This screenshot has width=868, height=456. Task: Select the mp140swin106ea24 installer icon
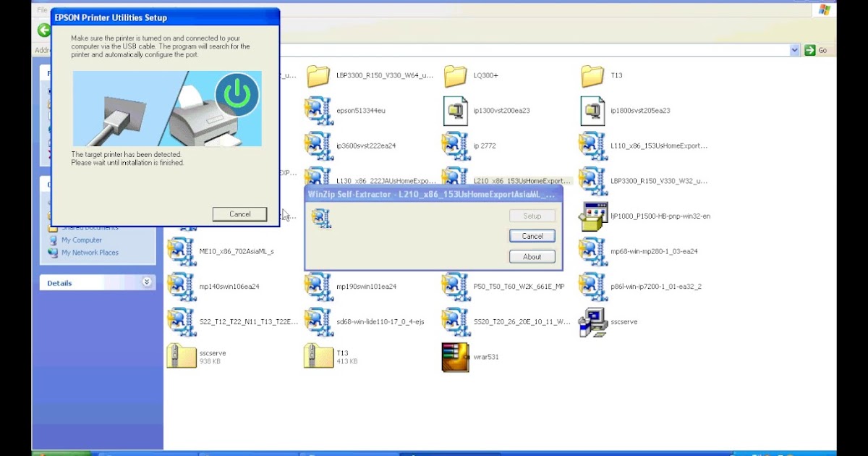[181, 286]
